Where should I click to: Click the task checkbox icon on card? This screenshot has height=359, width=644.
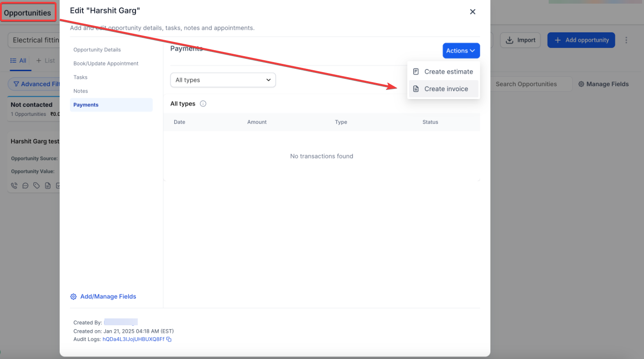coord(57,186)
